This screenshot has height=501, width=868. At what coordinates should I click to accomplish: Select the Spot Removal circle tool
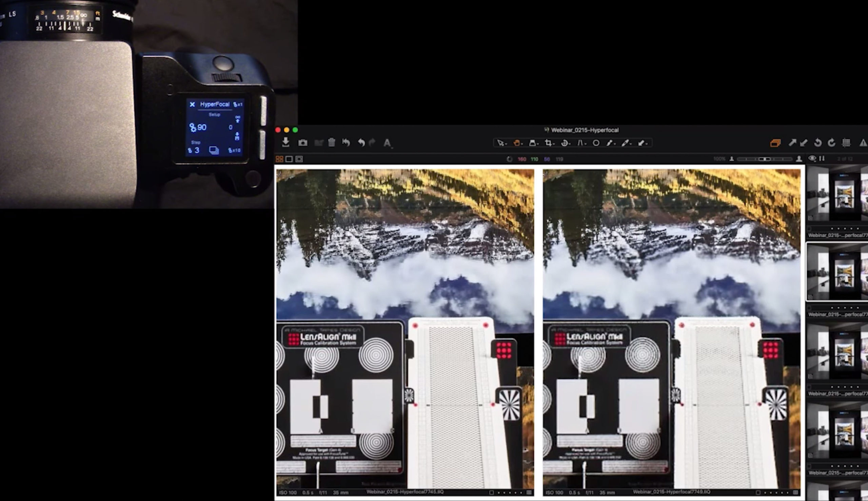(x=596, y=143)
